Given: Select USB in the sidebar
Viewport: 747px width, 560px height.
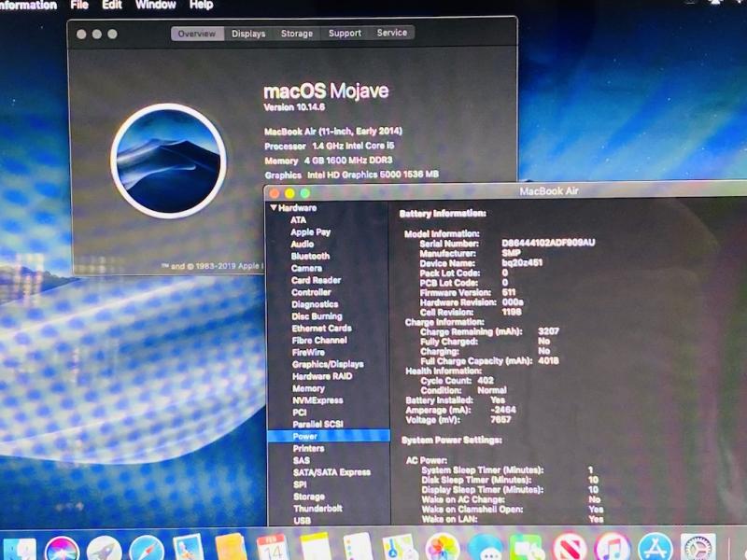Looking at the screenshot, I should pos(302,520).
